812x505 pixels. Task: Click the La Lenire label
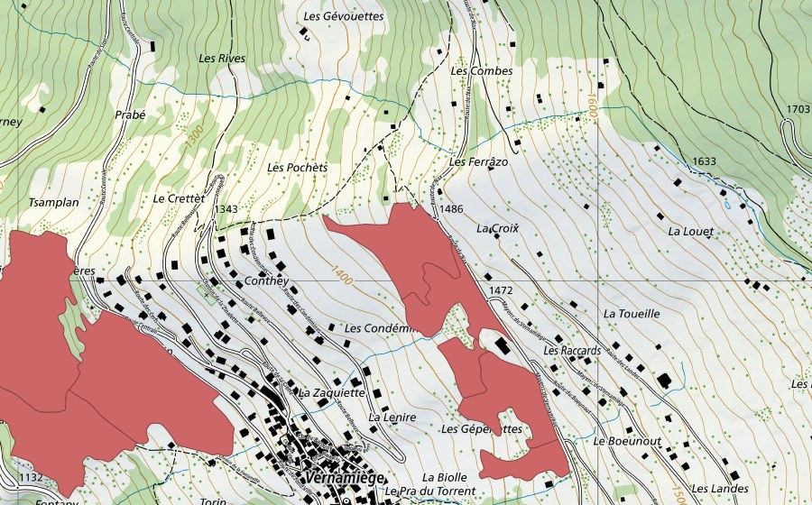392,417
